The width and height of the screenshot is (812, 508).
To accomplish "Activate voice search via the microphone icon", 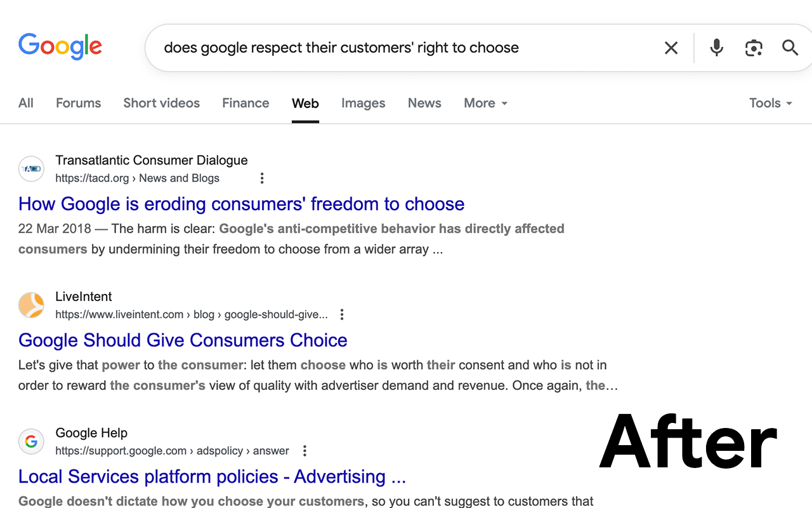I will click(716, 47).
